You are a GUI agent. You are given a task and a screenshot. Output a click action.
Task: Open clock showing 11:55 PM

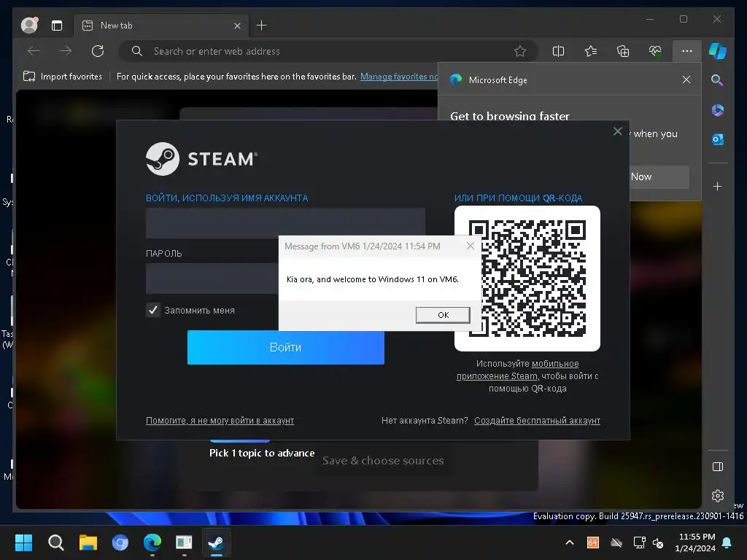[695, 542]
